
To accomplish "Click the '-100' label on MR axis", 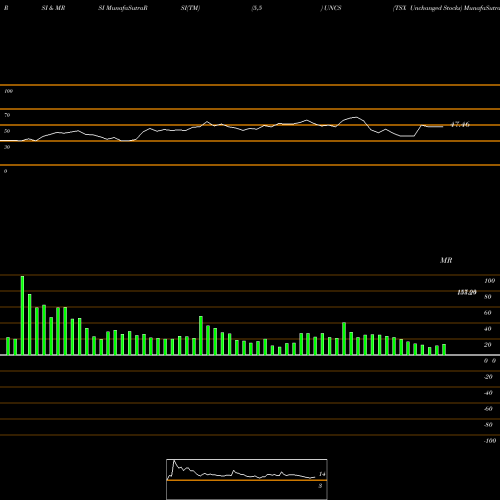I will (490, 441).
